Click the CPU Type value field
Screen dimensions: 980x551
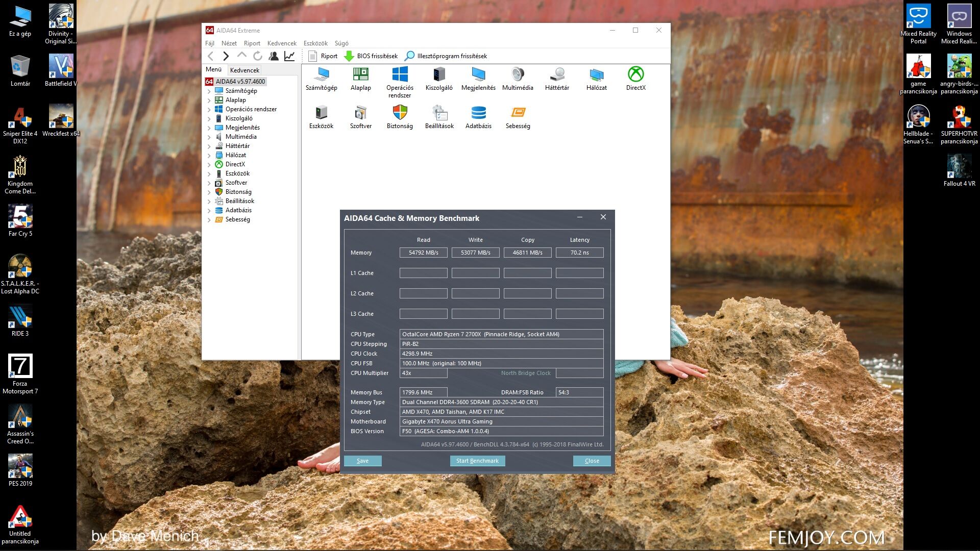[x=502, y=334]
